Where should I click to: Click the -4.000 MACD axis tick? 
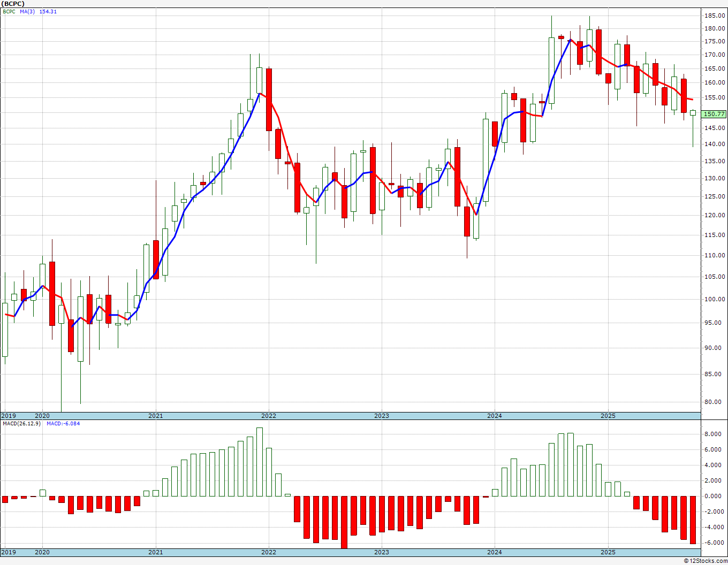pyautogui.click(x=715, y=527)
